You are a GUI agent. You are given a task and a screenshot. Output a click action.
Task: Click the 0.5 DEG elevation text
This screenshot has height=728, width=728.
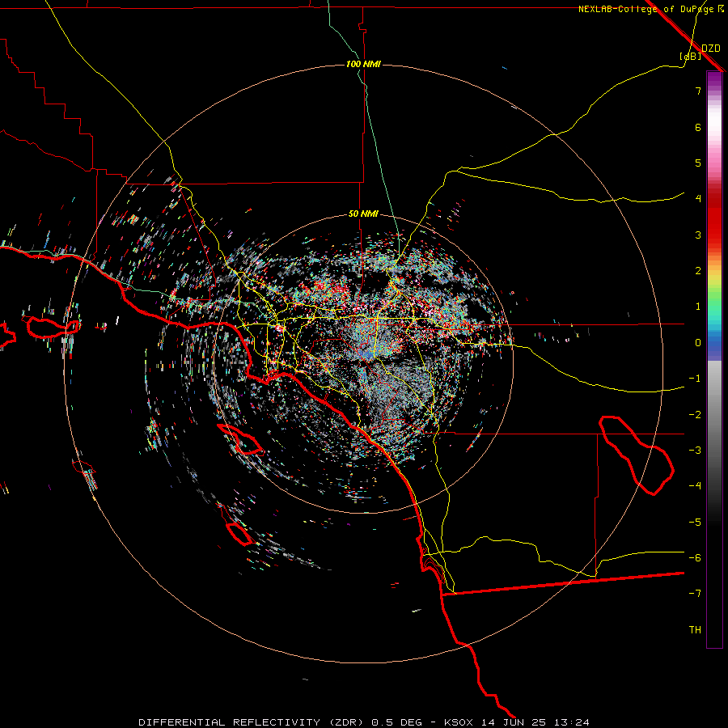[x=396, y=722]
